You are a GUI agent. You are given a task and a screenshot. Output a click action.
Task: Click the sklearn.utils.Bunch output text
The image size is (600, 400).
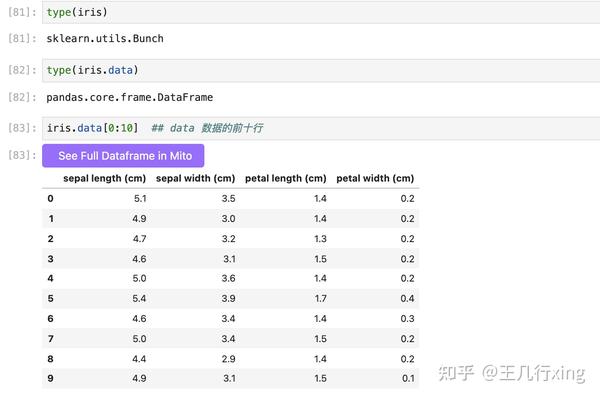[x=105, y=39]
